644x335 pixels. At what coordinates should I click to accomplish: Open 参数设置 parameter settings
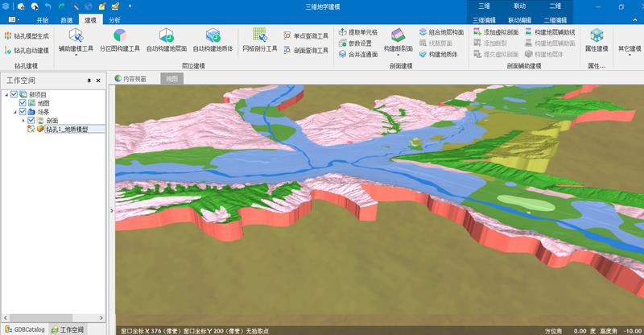[x=355, y=43]
